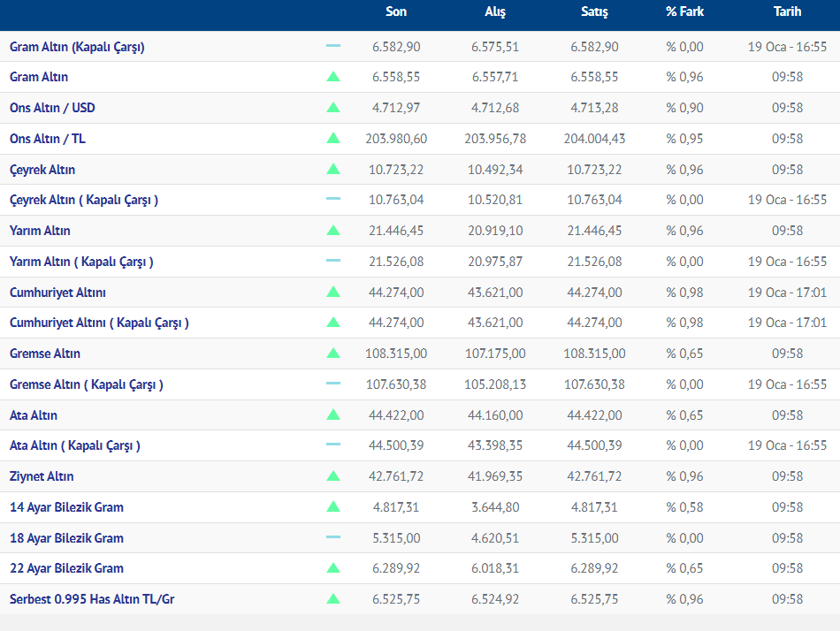Click the dash icon for Ata Altın ( Kapalı Çarşı )
The image size is (840, 631).
(333, 445)
